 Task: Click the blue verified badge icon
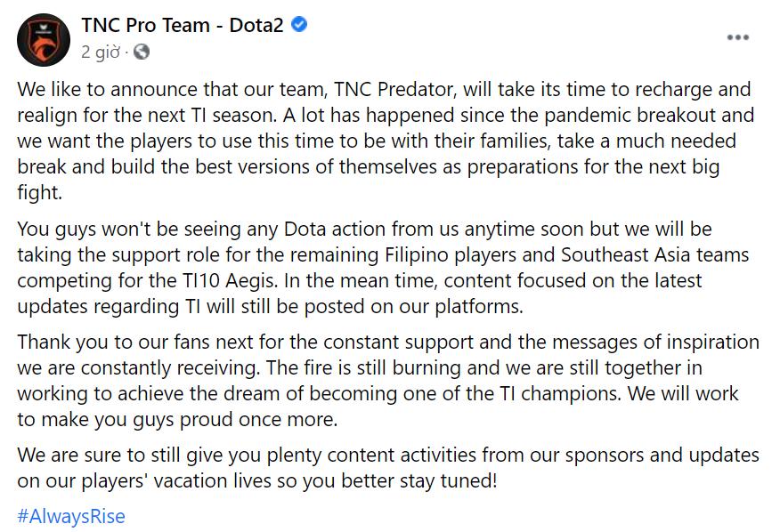tap(300, 25)
